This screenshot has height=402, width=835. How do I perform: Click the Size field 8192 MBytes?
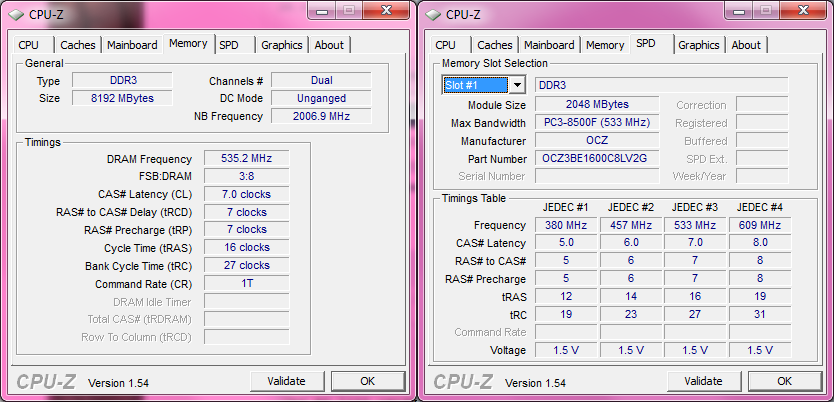tap(122, 98)
